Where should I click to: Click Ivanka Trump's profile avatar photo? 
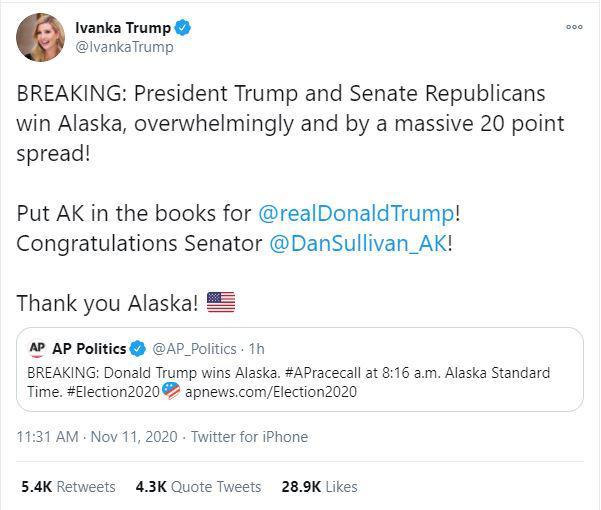coord(40,37)
